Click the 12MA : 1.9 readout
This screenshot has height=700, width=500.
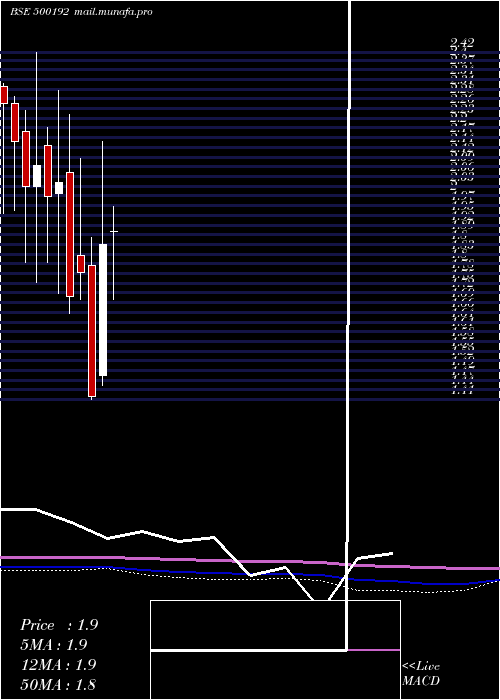pyautogui.click(x=58, y=664)
